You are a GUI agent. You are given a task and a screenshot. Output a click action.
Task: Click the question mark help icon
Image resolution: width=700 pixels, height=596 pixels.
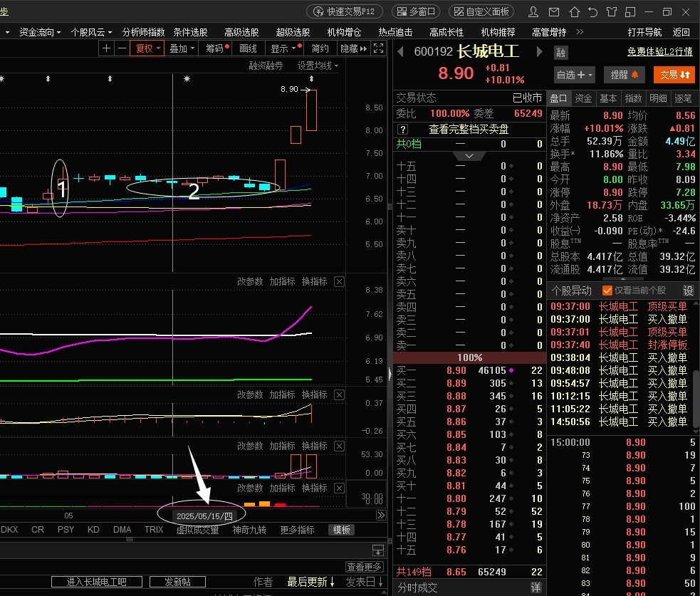[x=402, y=130]
